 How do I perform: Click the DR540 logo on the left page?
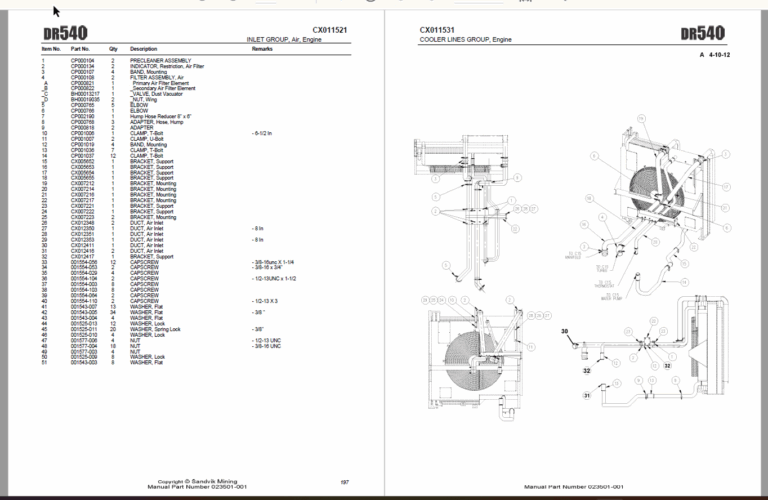[65, 33]
